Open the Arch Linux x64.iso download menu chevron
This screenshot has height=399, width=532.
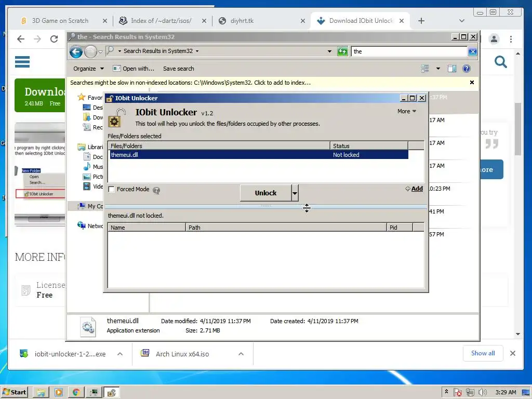241,354
